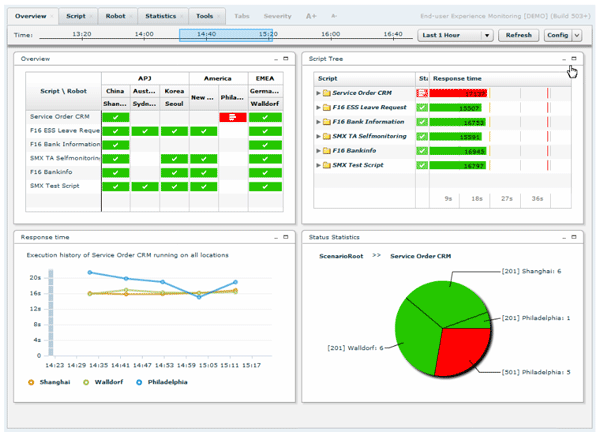This screenshot has height=432, width=600.
Task: Click red Philadelphia slice in pie chart
Action: tap(461, 350)
